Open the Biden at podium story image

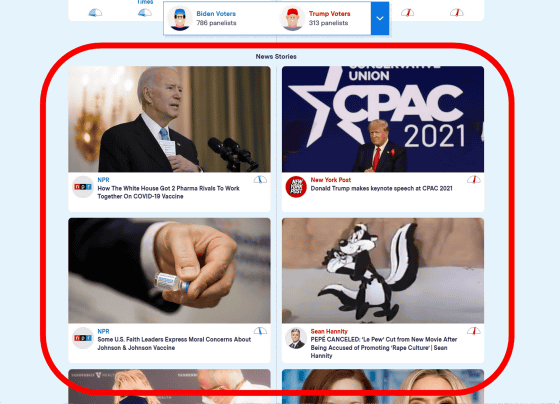[169, 119]
